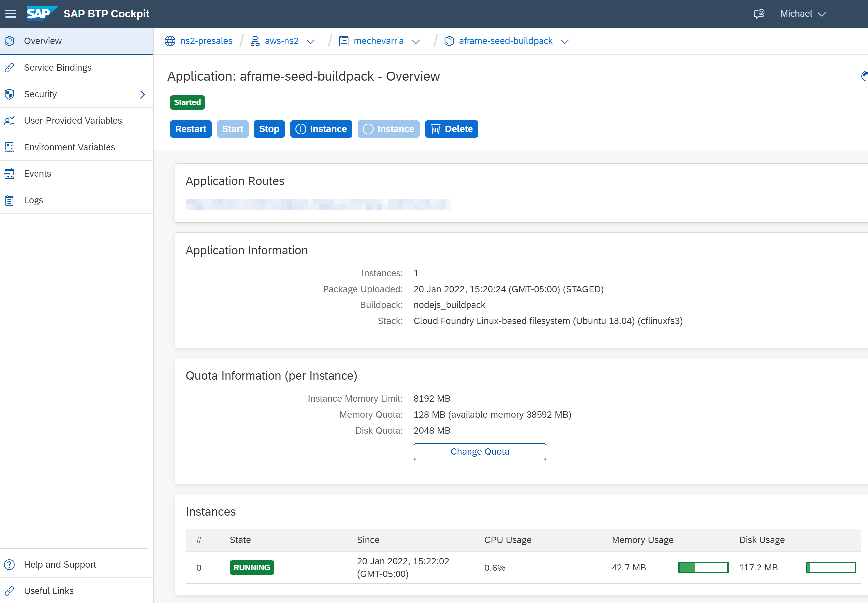Delete the application with Delete button
This screenshot has height=603, width=868.
point(451,129)
